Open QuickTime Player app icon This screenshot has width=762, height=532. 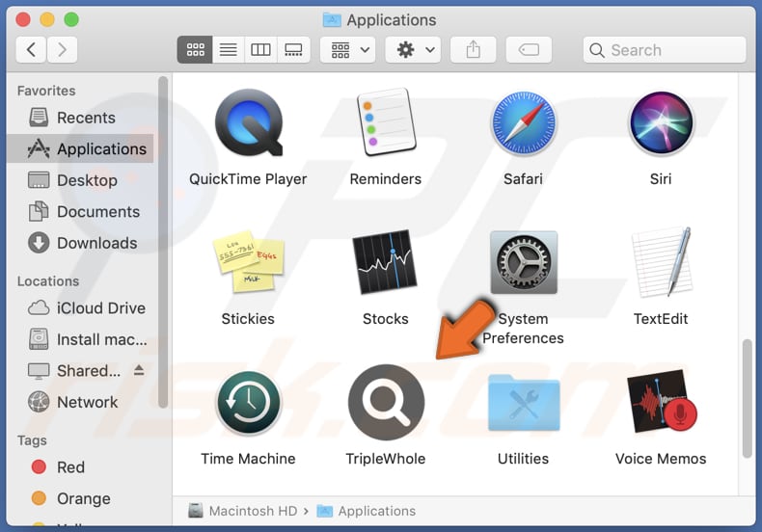248,122
